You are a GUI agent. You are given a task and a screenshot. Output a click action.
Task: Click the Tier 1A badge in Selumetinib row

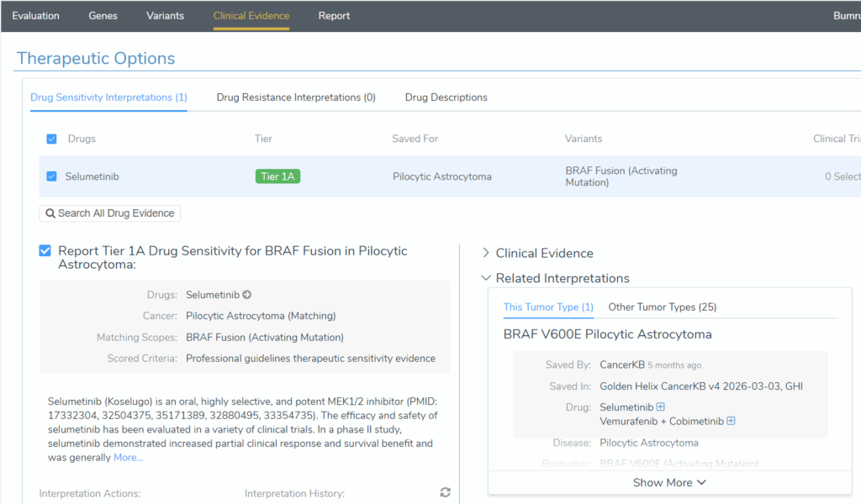pos(277,176)
